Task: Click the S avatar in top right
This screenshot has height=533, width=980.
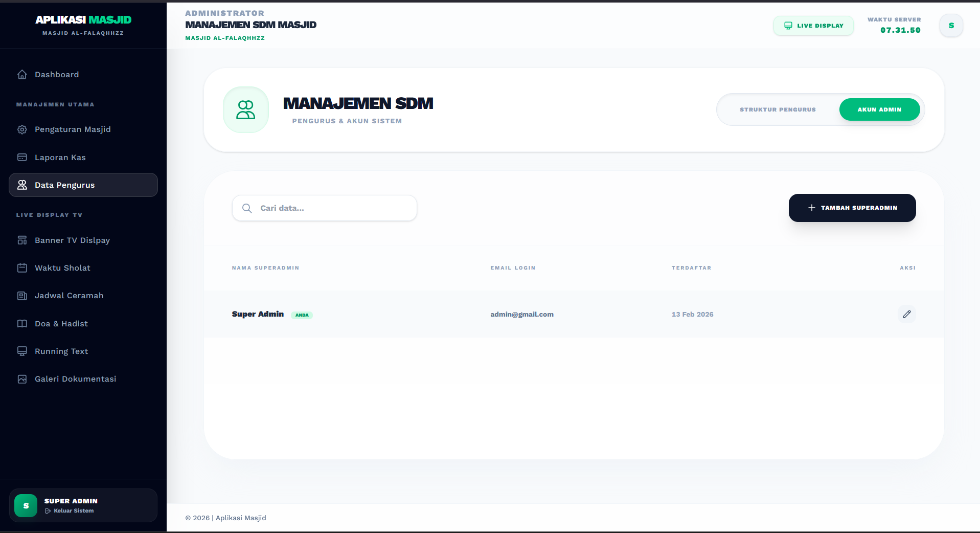Action: (x=951, y=26)
